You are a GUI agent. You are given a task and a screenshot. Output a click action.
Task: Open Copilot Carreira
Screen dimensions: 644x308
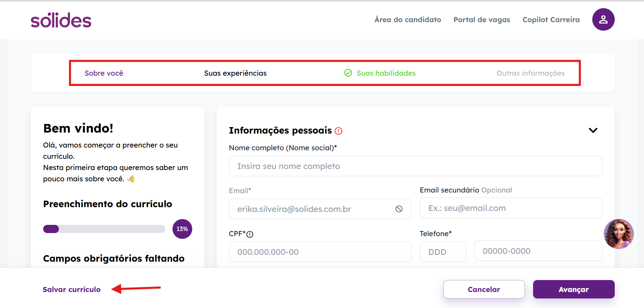551,20
